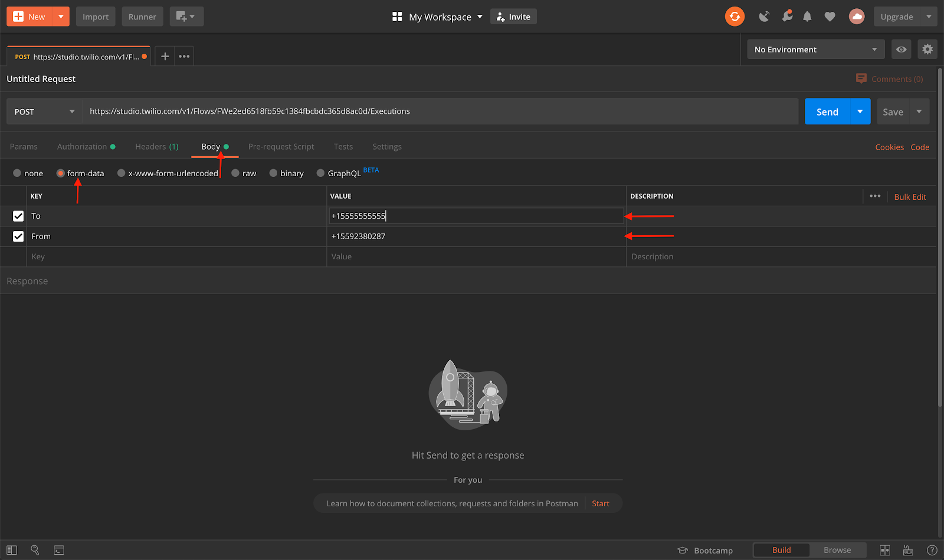This screenshot has width=944, height=560.
Task: Select the GraphQL body type radio
Action: [x=320, y=173]
